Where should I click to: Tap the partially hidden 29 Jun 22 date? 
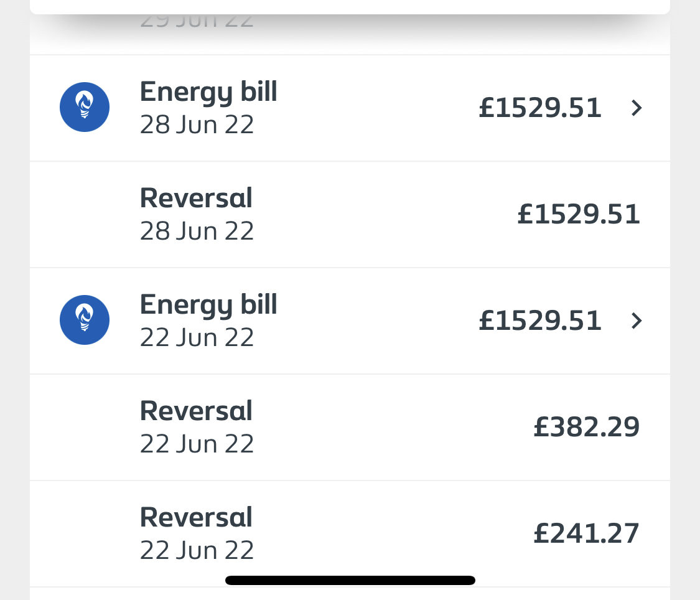click(x=197, y=22)
